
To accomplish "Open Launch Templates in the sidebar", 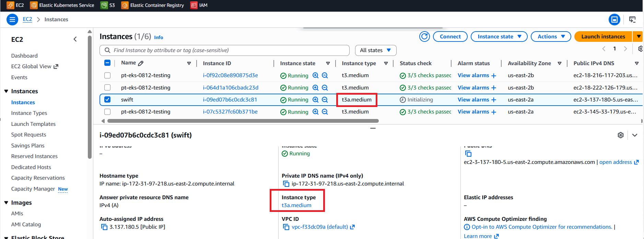I will pos(33,124).
